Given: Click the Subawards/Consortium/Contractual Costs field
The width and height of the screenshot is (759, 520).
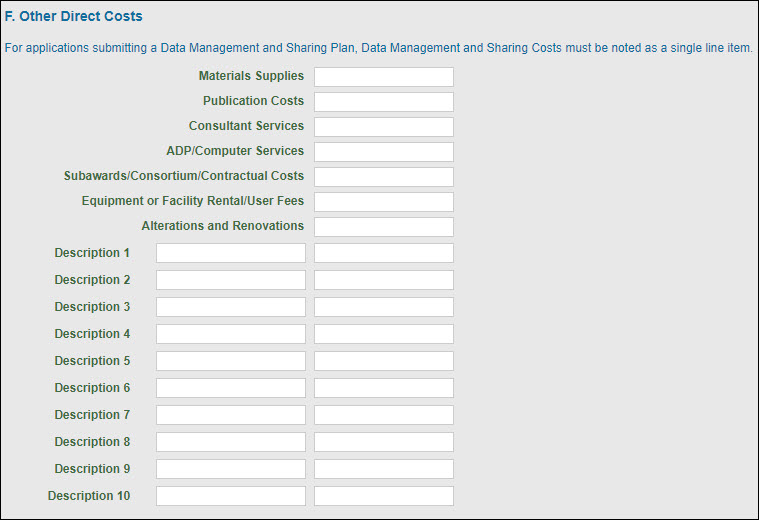Looking at the screenshot, I should (x=383, y=177).
